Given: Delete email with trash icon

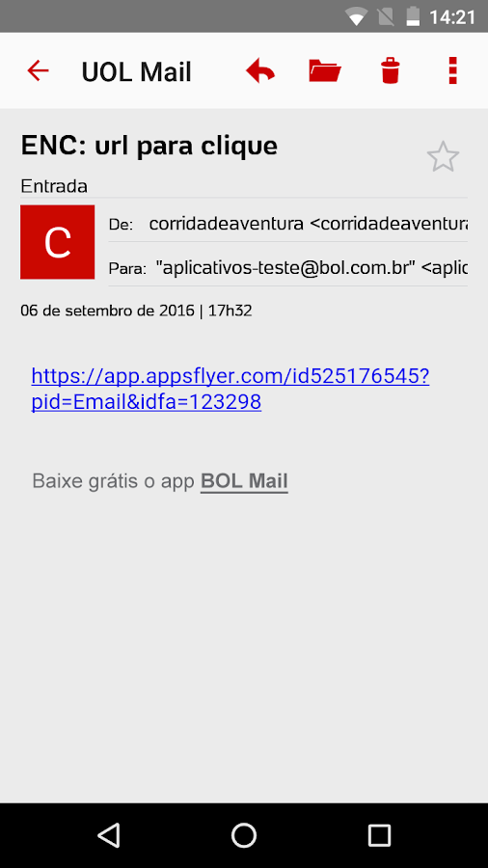Looking at the screenshot, I should (390, 70).
